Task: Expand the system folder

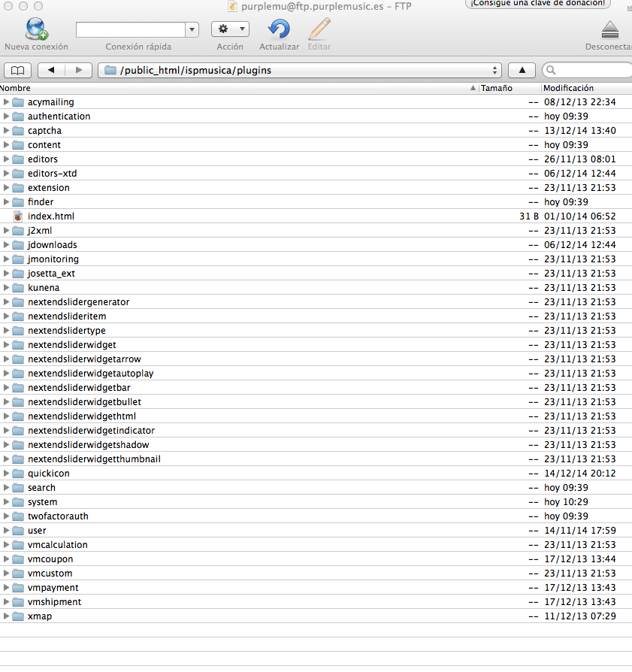Action: coord(6,502)
